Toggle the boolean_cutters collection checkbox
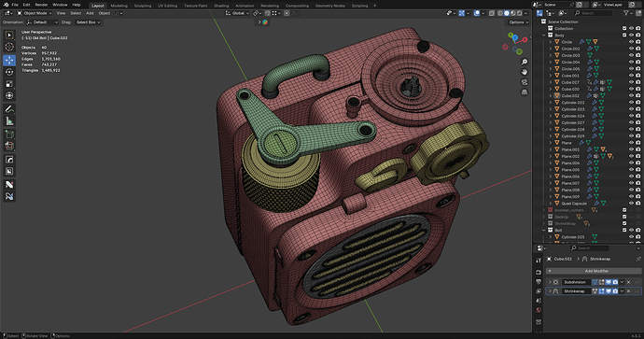The height and width of the screenshot is (339, 644). pos(624,210)
